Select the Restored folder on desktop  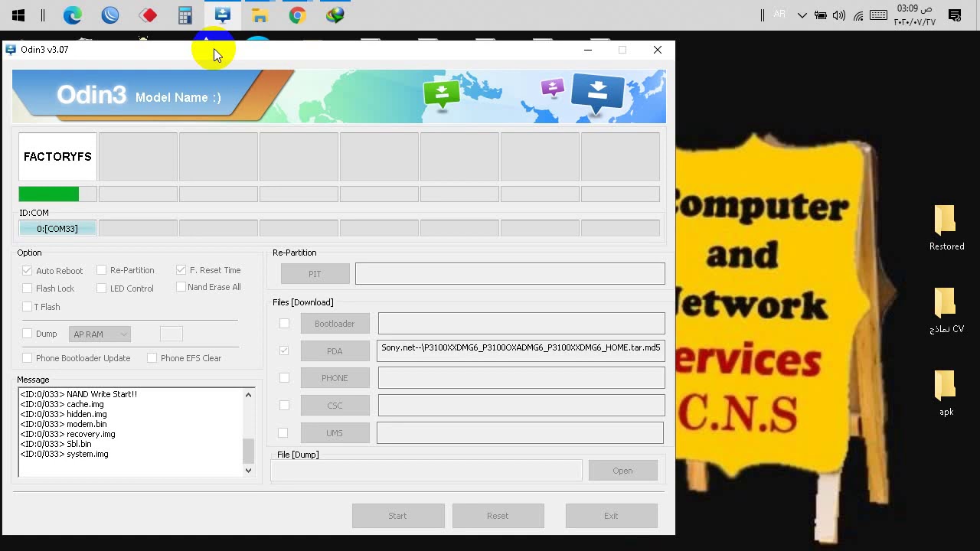(x=946, y=228)
